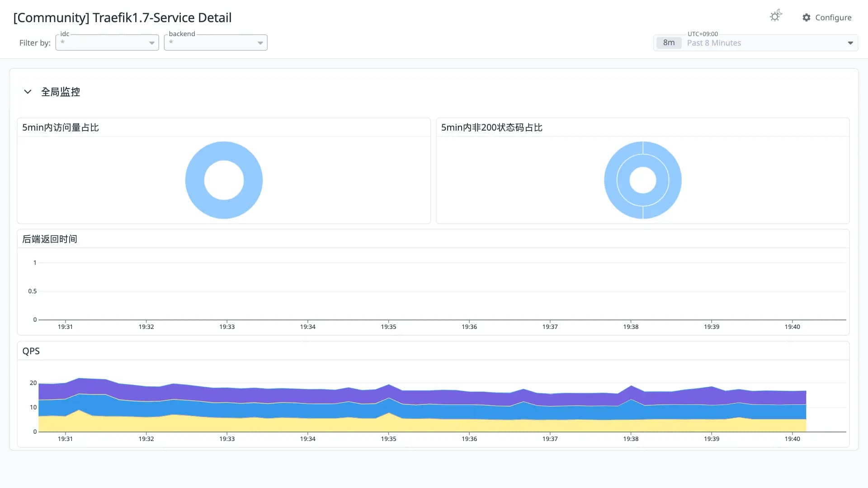Open the backend filter dropdown
Screen dimensions: 868x488
(216, 42)
